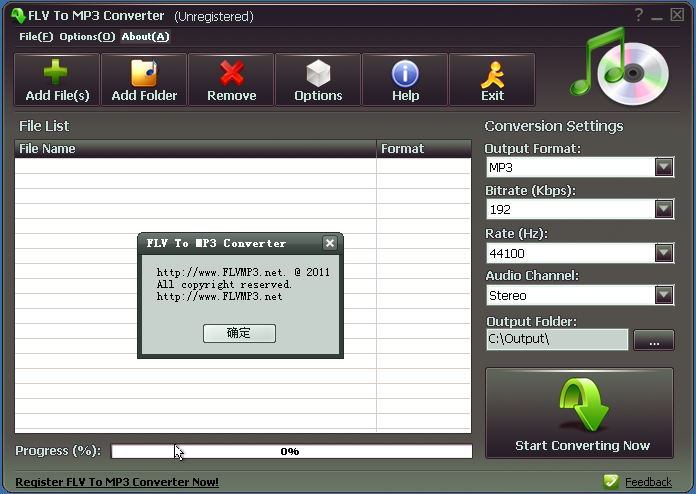Click the question mark help icon in title bar

[x=638, y=15]
